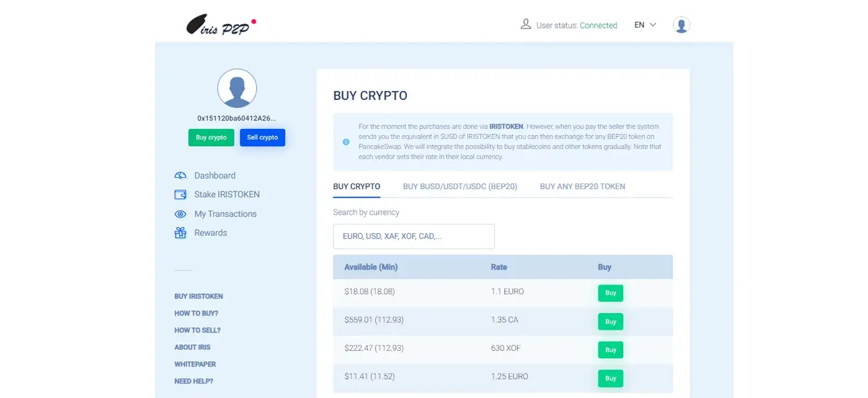Click Buy for the 1.35 CA offer
This screenshot has width=868, height=398.
tap(610, 321)
